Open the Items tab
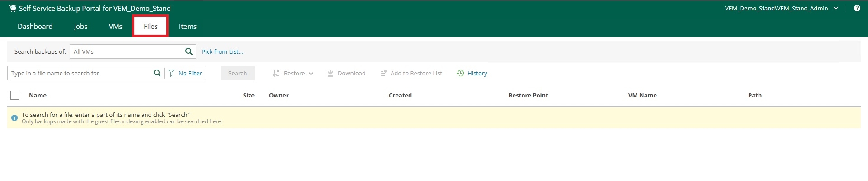The image size is (868, 181). coord(188,27)
